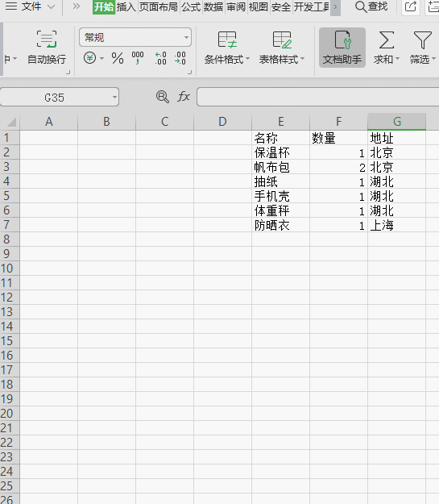The image size is (439, 504).
Task: Open the Name Box dropdown arrow
Action: click(x=114, y=97)
